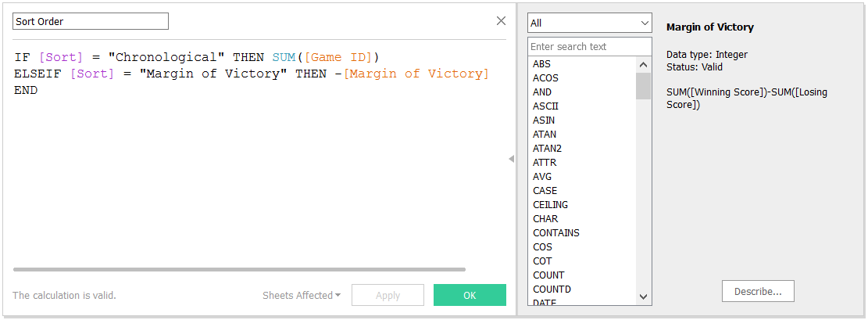Screen dimensions: 868x320
Task: Expand the Sheets Affected dropdown
Action: 302,295
